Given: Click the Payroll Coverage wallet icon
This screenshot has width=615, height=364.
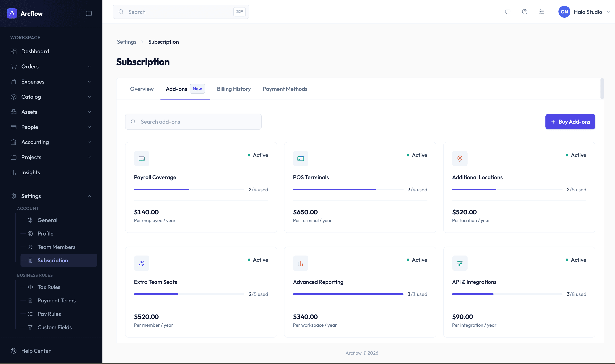Looking at the screenshot, I should [x=141, y=159].
